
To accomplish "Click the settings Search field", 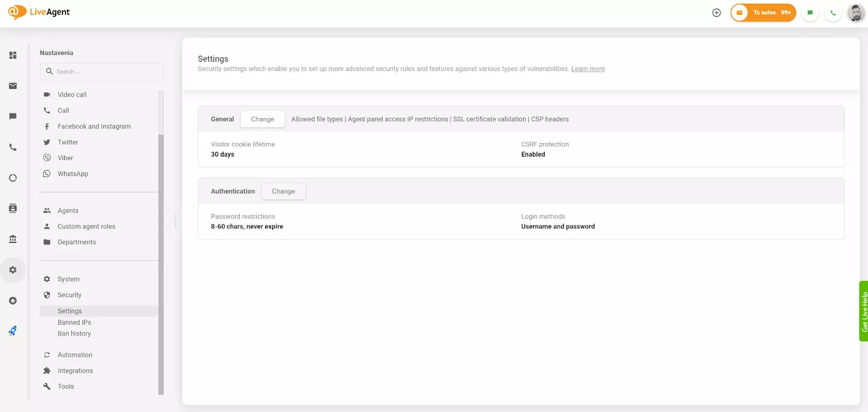I will [102, 72].
